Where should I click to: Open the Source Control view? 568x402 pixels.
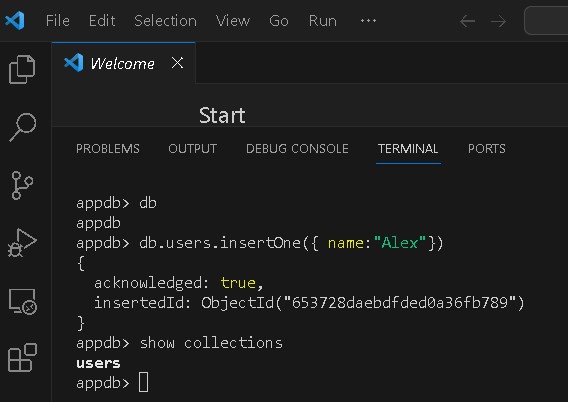coord(22,185)
